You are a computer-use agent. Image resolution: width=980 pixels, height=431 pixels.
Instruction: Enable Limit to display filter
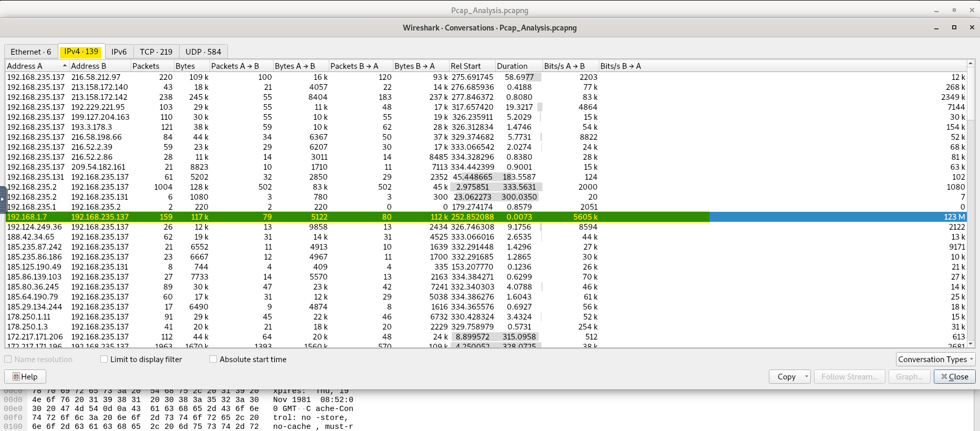[x=104, y=360]
